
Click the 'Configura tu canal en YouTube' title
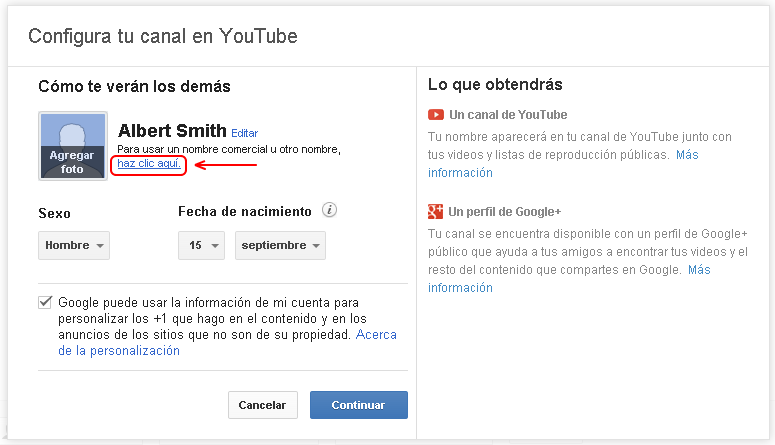pyautogui.click(x=163, y=36)
